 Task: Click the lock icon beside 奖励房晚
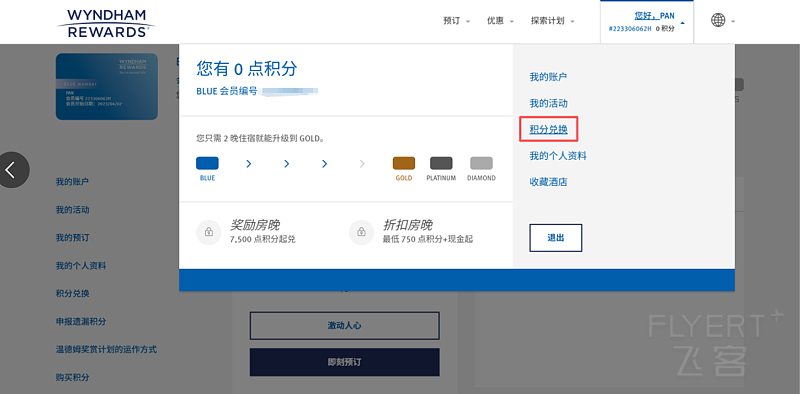pyautogui.click(x=209, y=232)
